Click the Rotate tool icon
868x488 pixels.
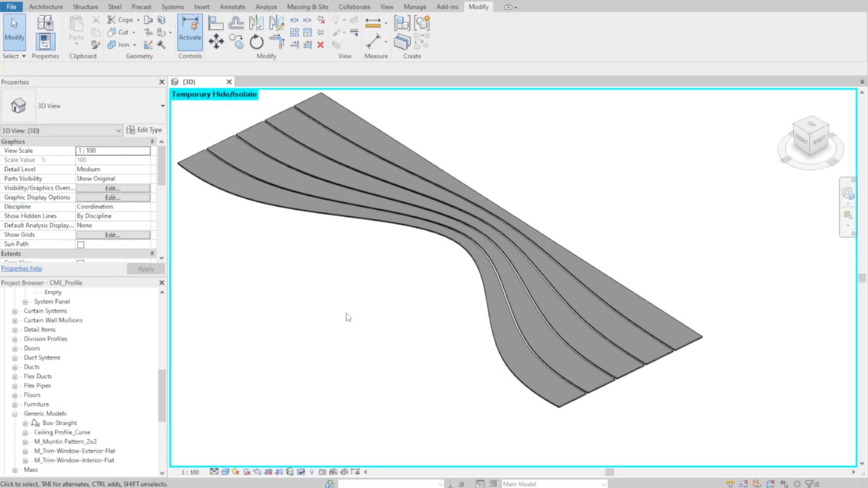pos(256,42)
